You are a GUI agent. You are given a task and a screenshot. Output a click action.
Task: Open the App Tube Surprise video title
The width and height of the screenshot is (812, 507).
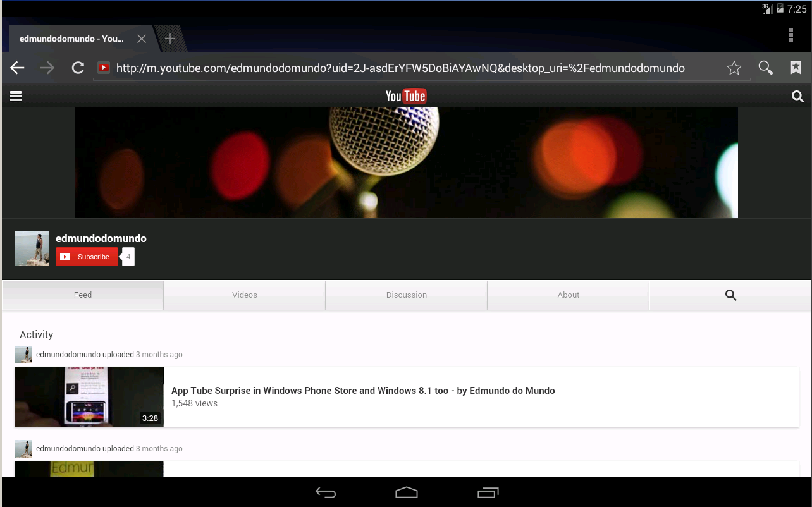[x=363, y=391]
